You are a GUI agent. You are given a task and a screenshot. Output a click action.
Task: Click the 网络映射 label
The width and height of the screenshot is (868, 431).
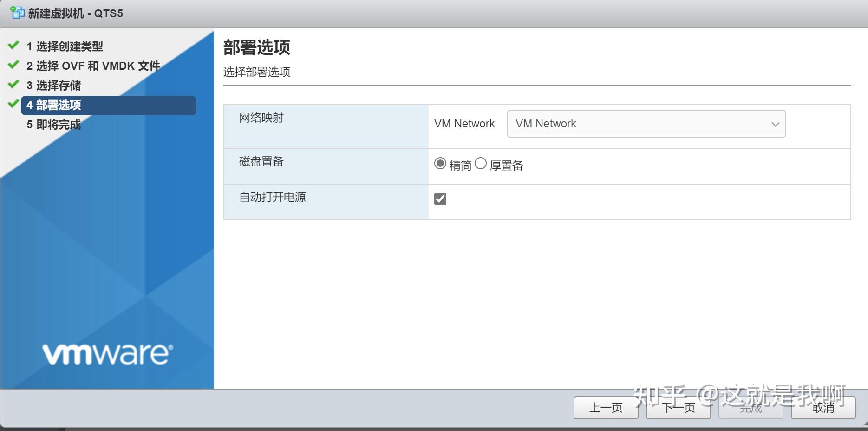tap(261, 118)
